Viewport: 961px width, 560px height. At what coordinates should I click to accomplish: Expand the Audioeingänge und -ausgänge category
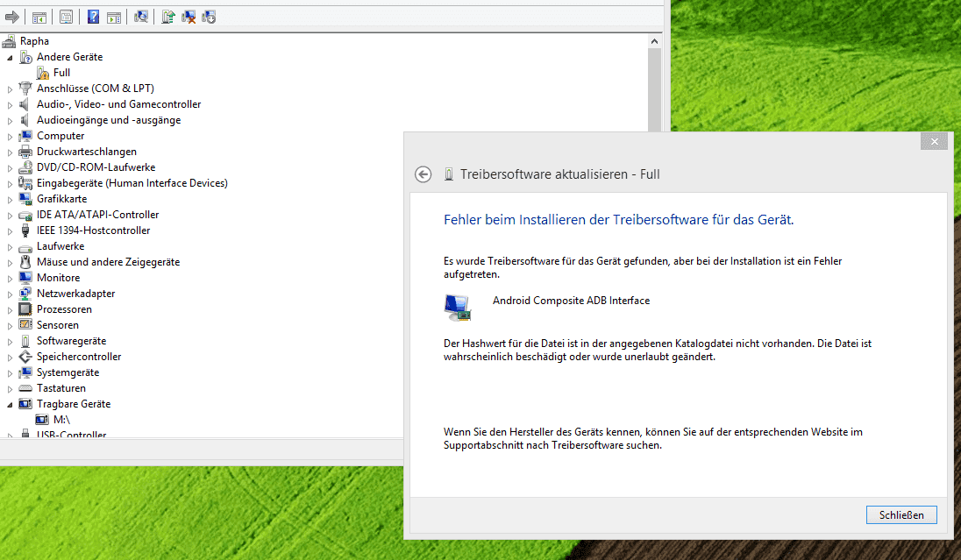point(10,121)
